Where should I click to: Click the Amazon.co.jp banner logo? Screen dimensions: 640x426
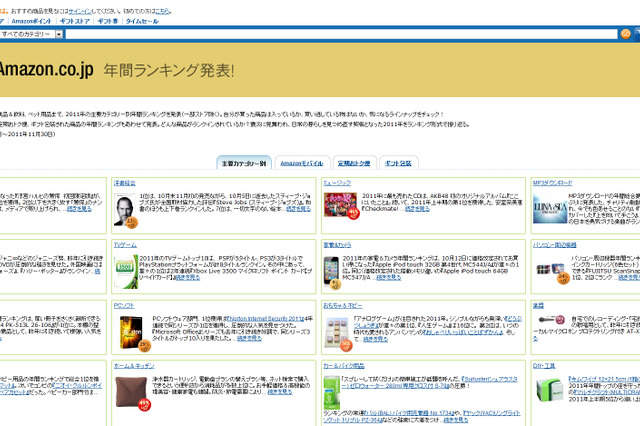tap(46, 69)
